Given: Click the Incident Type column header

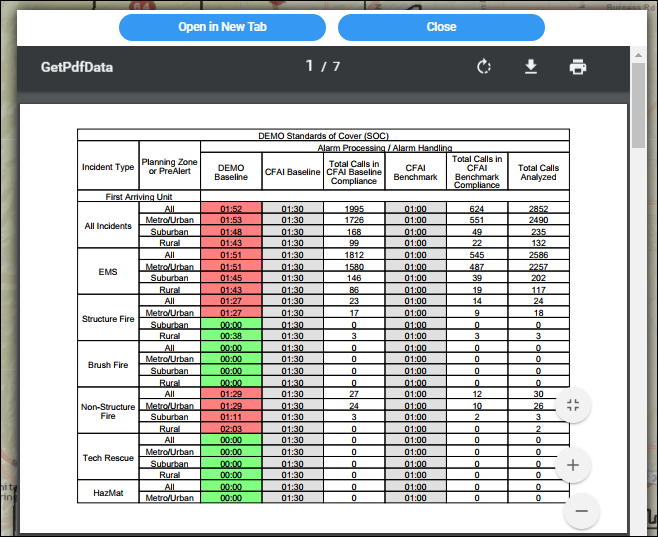Looking at the screenshot, I should tap(108, 167).
